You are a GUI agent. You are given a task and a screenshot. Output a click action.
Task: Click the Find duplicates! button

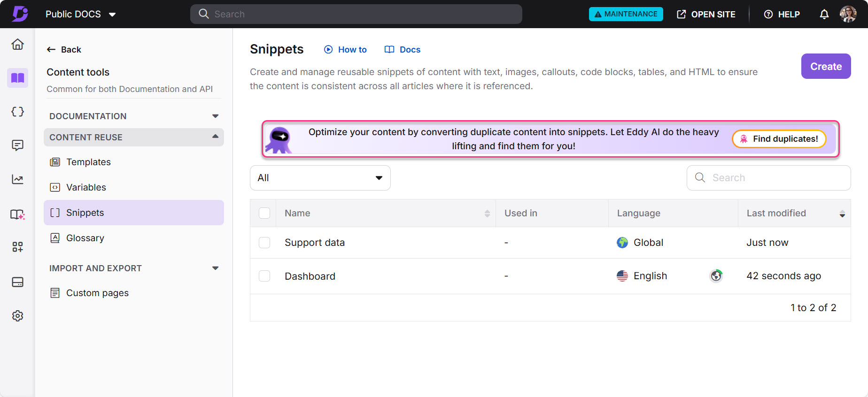pyautogui.click(x=779, y=139)
